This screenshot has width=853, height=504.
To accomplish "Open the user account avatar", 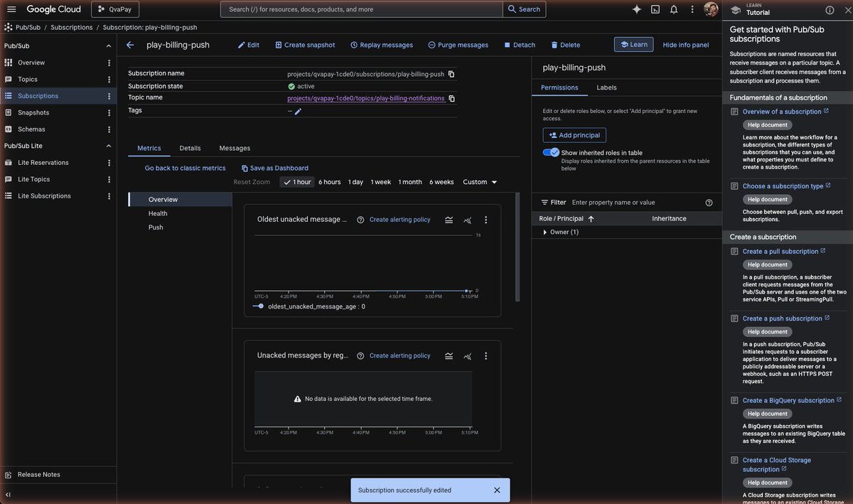I will (711, 9).
